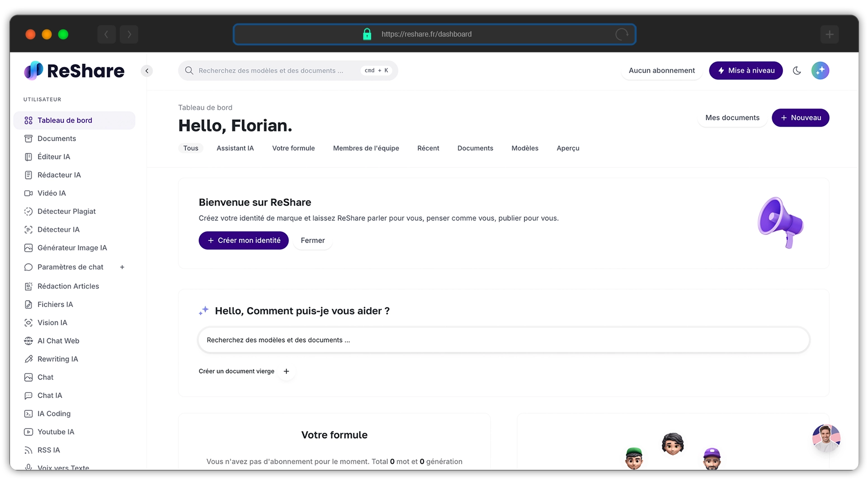Collapse the sidebar with the chevron button
Viewport: 868px width, 483px height.
pyautogui.click(x=147, y=71)
